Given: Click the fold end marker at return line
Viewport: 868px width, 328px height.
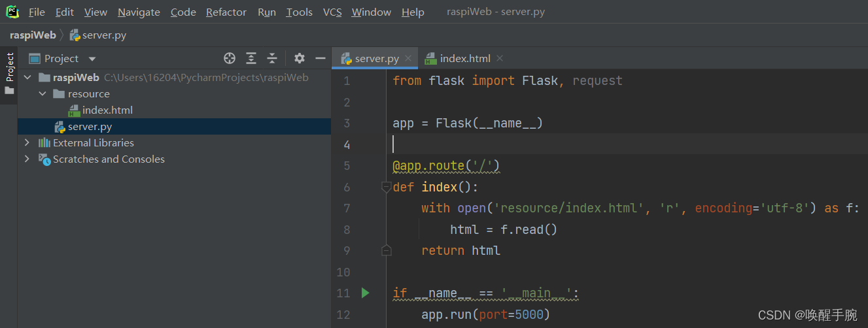Looking at the screenshot, I should 386,250.
